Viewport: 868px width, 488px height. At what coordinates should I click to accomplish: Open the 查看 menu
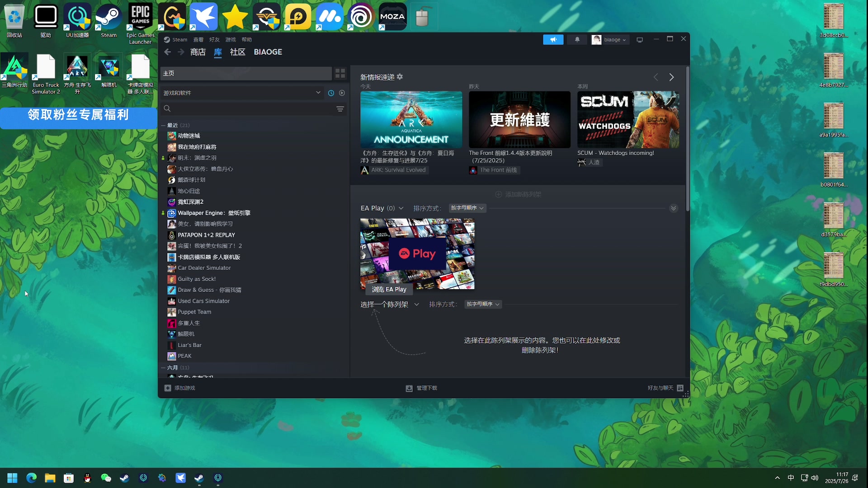[198, 40]
